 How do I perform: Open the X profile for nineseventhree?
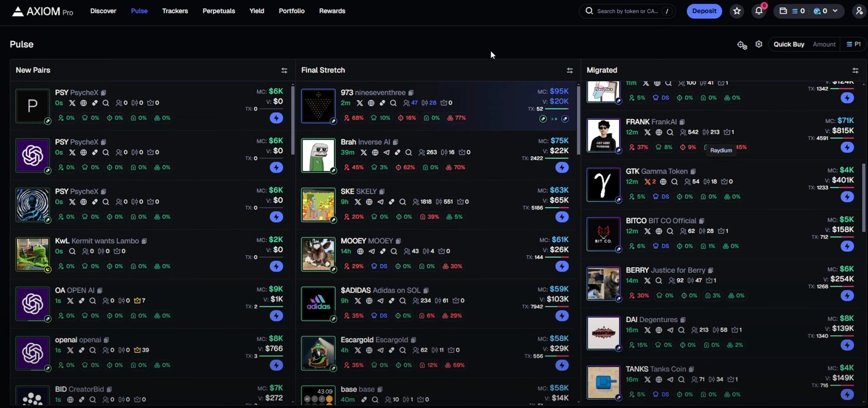pos(360,103)
